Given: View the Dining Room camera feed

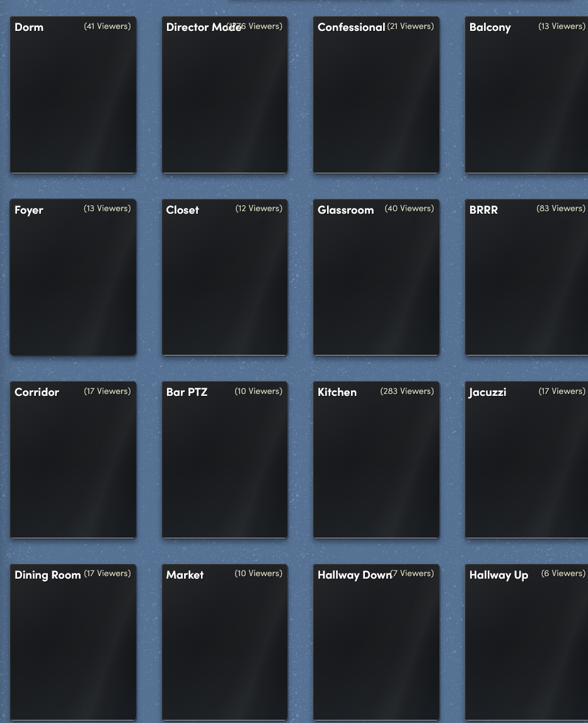Looking at the screenshot, I should click(x=73, y=642).
